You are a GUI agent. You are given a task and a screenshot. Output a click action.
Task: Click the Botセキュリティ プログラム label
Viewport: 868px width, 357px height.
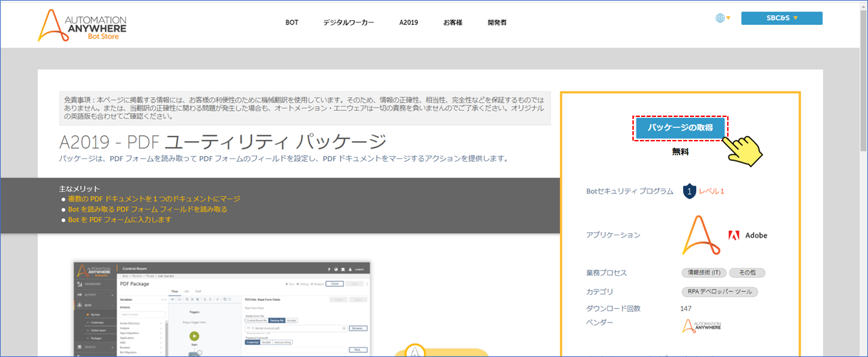click(630, 191)
